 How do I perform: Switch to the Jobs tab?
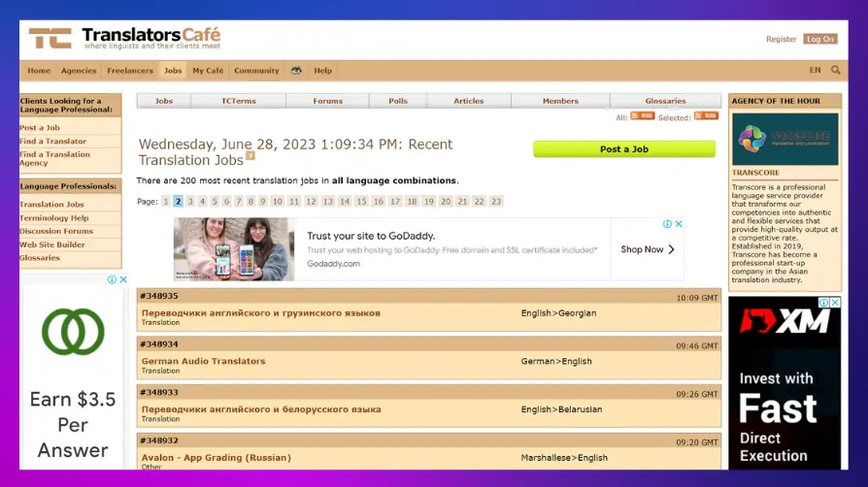point(164,101)
